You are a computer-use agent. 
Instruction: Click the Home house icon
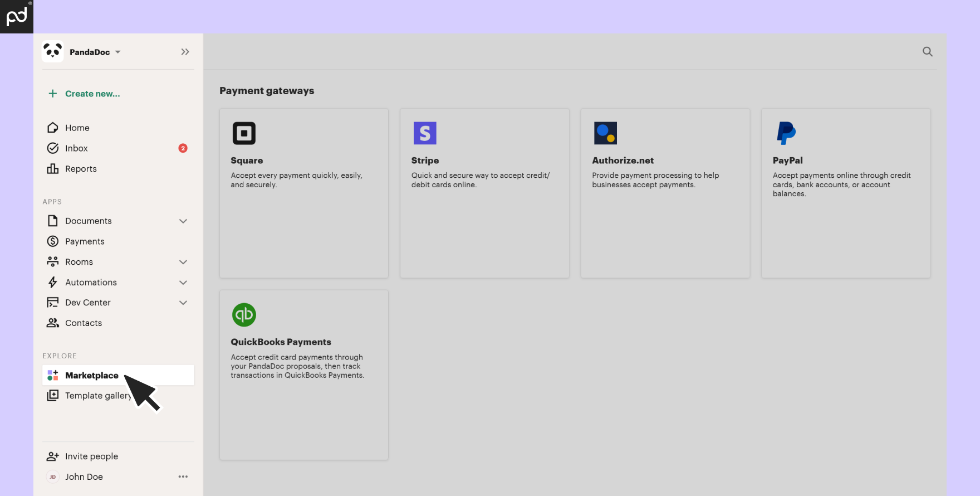(53, 128)
